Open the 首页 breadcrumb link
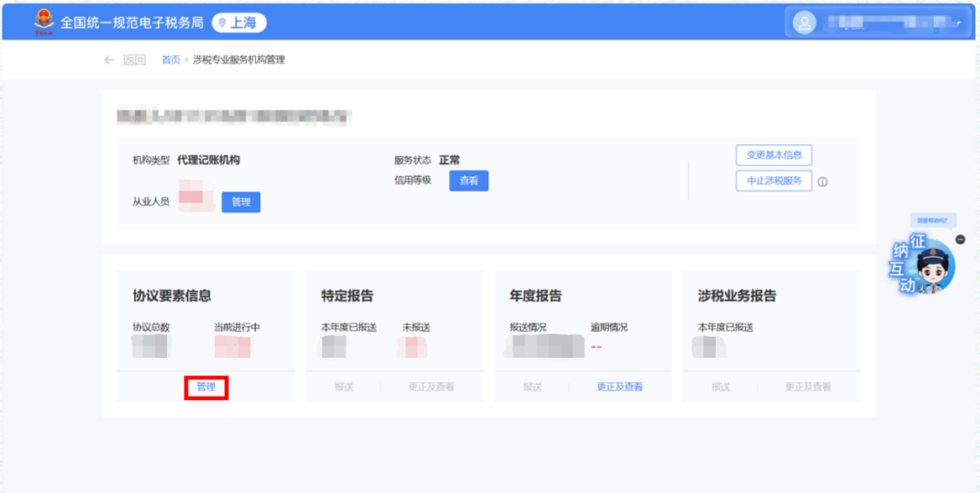 [171, 60]
